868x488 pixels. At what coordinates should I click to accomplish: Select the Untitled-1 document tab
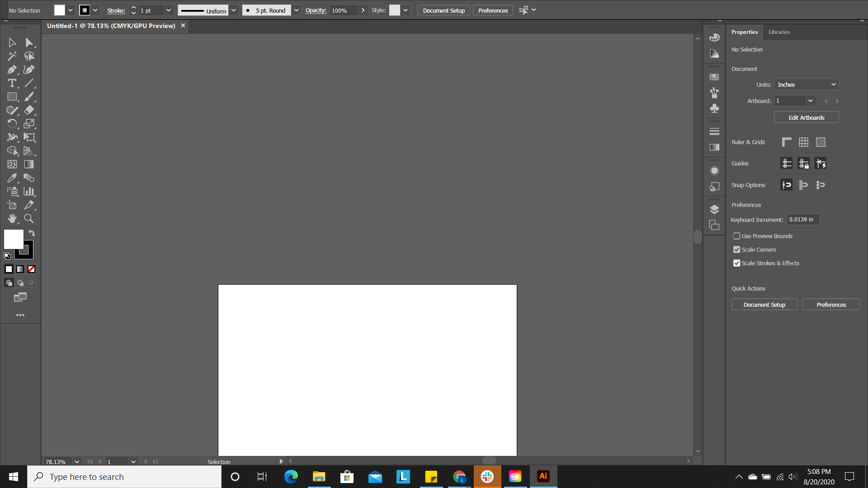(x=111, y=26)
